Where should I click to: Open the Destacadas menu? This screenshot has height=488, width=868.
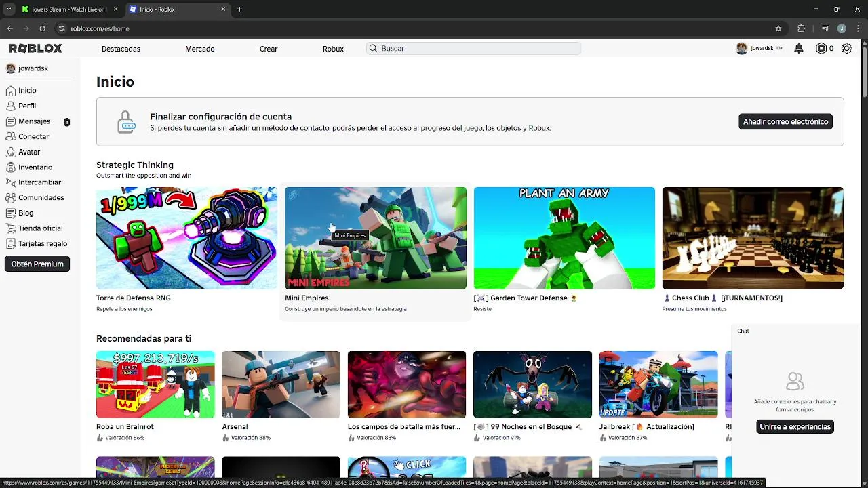pos(121,49)
